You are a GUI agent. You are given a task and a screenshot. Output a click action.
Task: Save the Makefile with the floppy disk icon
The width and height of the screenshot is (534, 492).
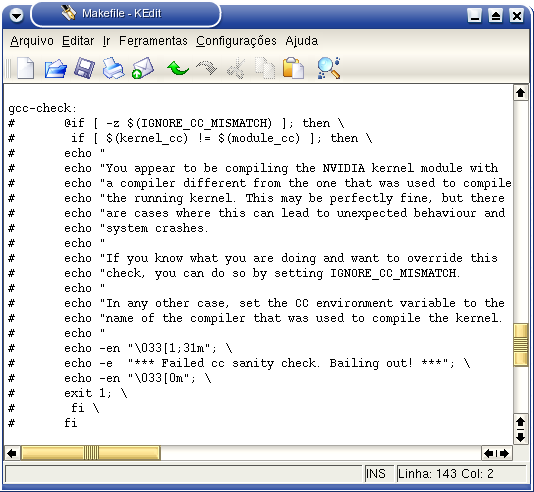click(x=84, y=68)
